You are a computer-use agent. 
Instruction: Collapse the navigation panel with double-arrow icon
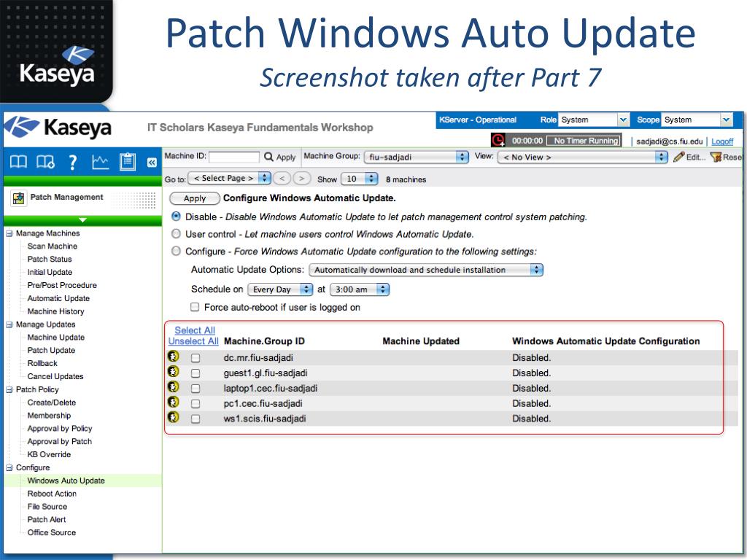(x=152, y=163)
